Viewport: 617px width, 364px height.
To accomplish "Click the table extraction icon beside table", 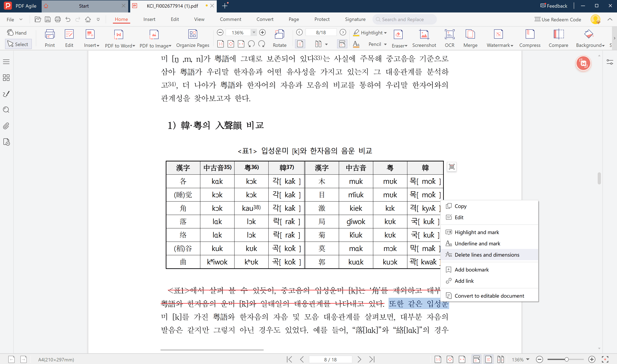I will click(x=452, y=167).
